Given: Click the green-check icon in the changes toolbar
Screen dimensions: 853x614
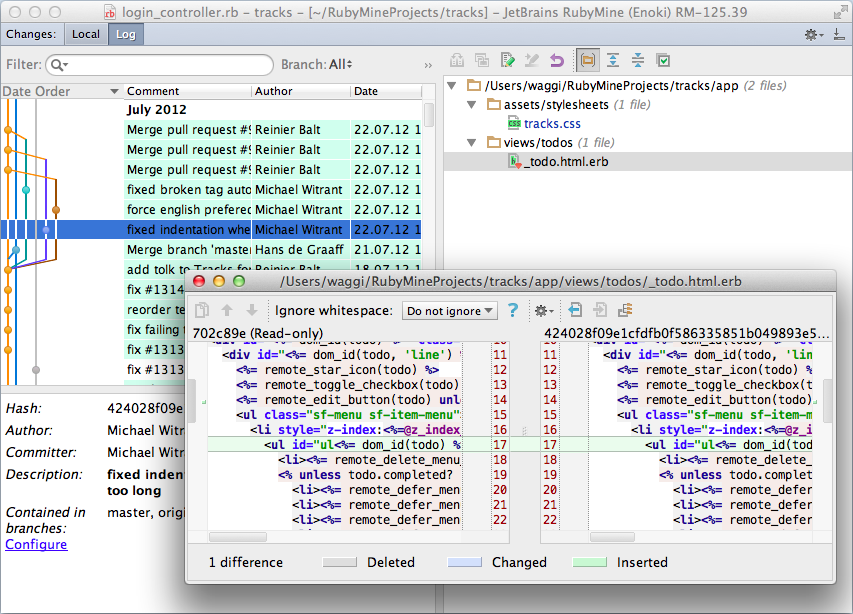Looking at the screenshot, I should point(662,61).
